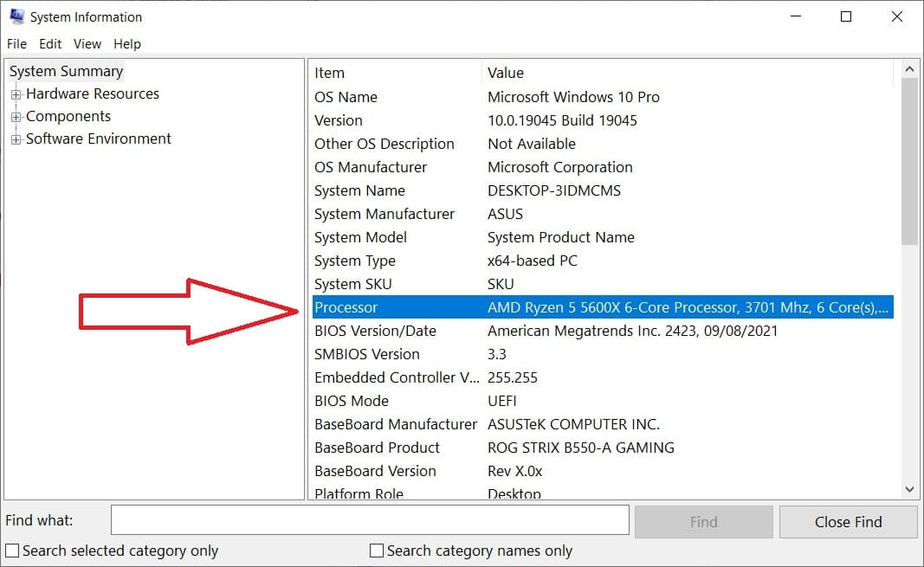Click inside the Find what field
924x567 pixels.
pyautogui.click(x=370, y=519)
